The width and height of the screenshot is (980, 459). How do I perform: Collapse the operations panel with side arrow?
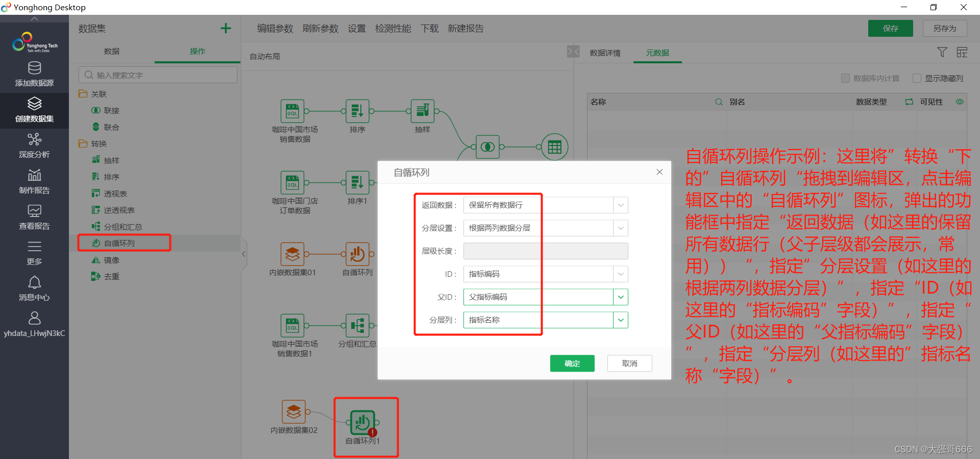coord(243,254)
